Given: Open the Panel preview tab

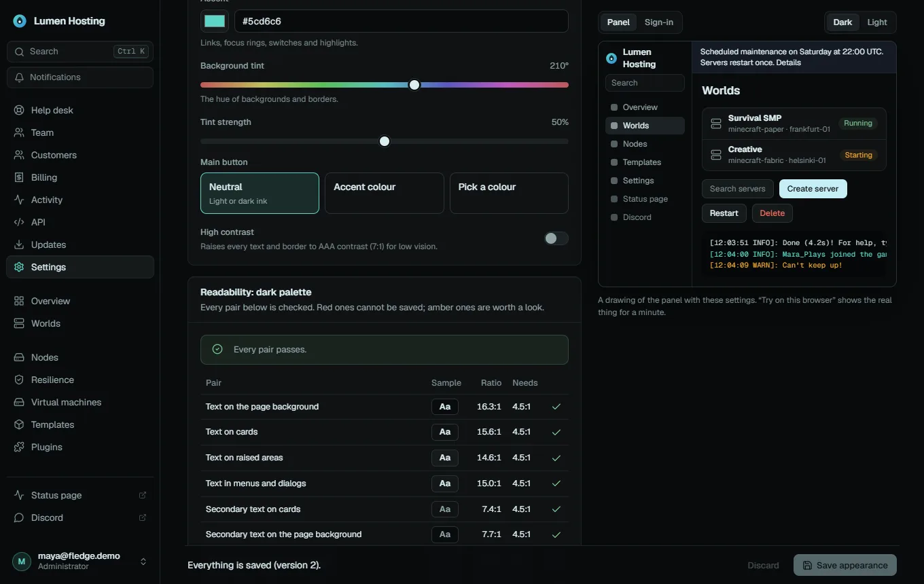Looking at the screenshot, I should point(618,22).
